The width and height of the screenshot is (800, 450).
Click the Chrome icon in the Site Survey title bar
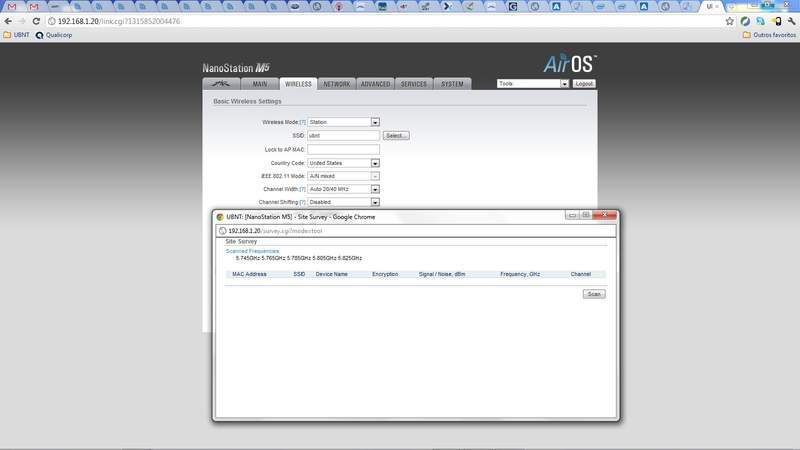220,217
